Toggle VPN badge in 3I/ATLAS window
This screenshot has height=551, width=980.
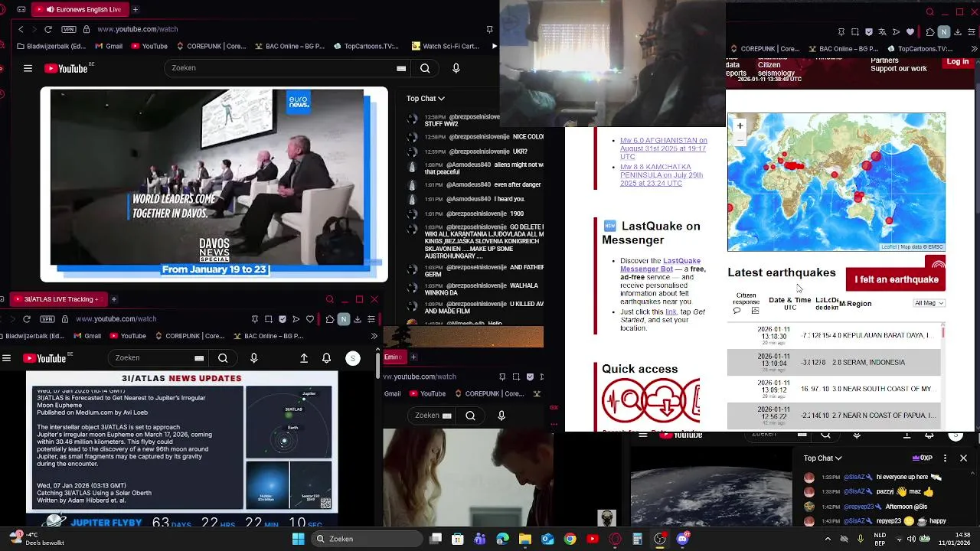point(47,318)
